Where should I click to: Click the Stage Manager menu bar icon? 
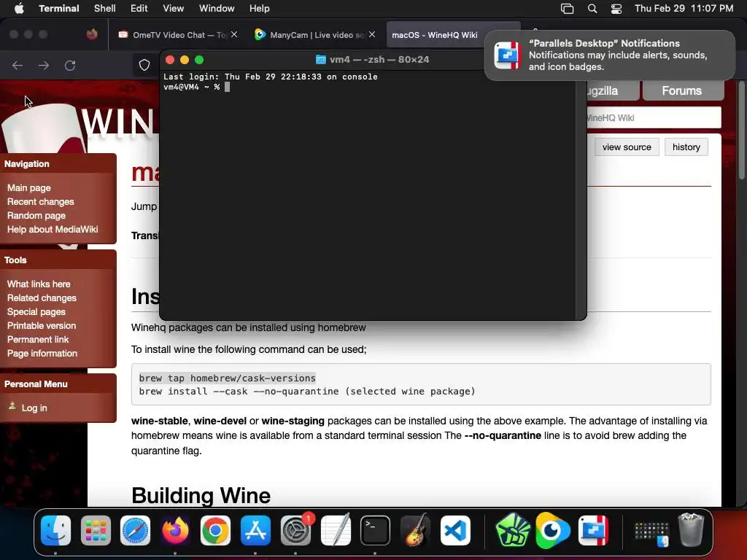coord(567,9)
